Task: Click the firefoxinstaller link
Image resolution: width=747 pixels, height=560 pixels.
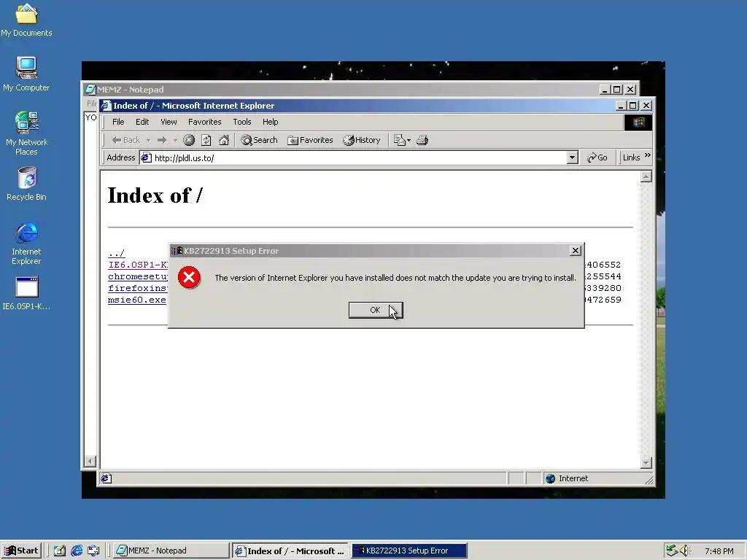Action: click(x=138, y=288)
